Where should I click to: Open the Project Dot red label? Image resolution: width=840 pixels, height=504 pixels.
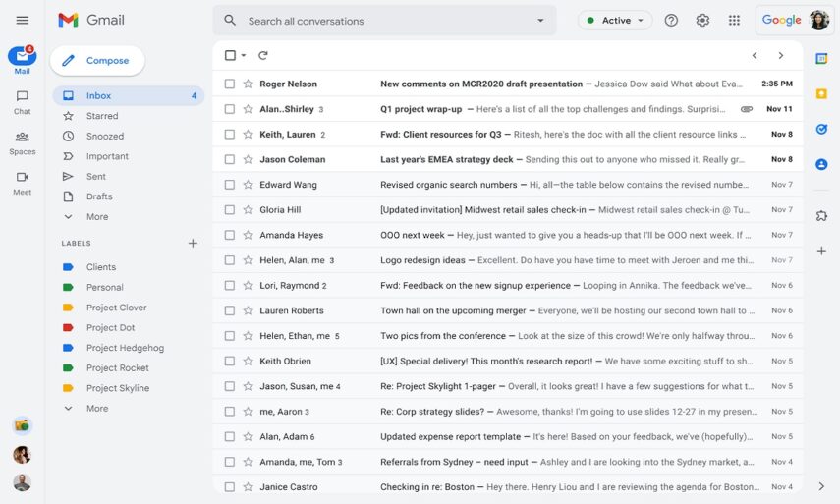tap(110, 328)
